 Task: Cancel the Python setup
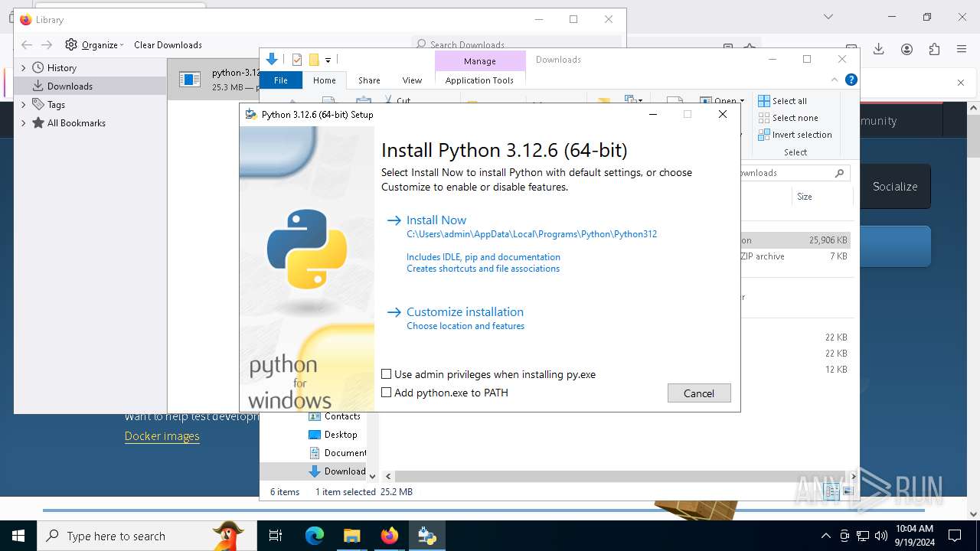(x=699, y=393)
